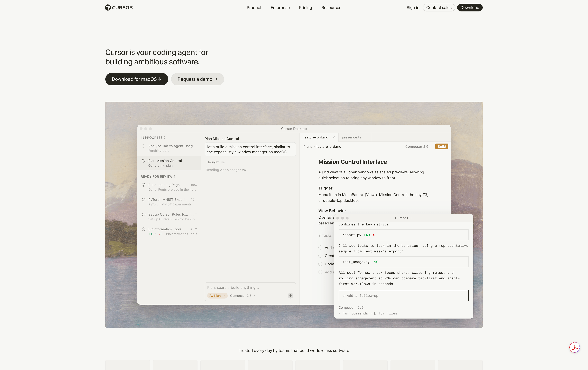Viewport: 588px width, 370px height.
Task: Open Set up Cursor Rules task
Action: [169, 217]
